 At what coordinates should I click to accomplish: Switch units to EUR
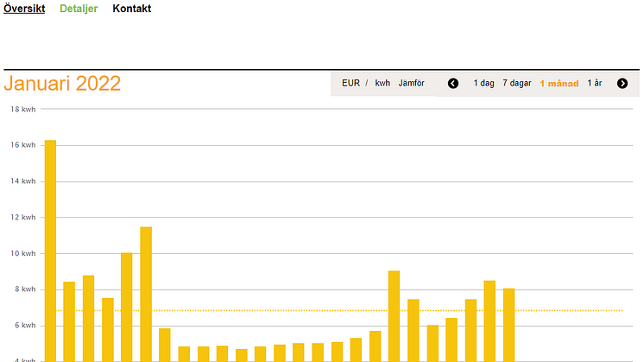350,83
